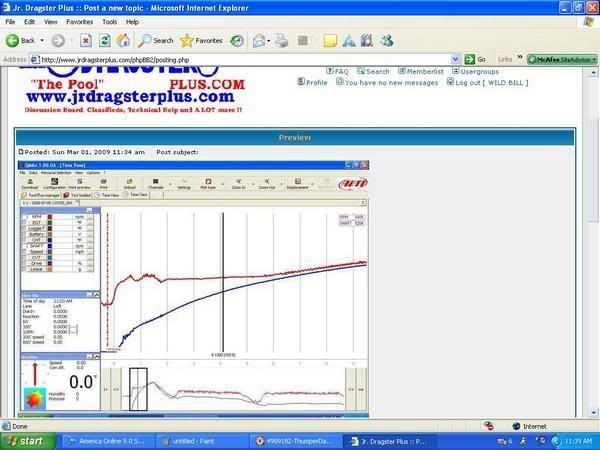Click Zoom In in the data logger toolbar
600x450 pixels.
pyautogui.click(x=238, y=184)
